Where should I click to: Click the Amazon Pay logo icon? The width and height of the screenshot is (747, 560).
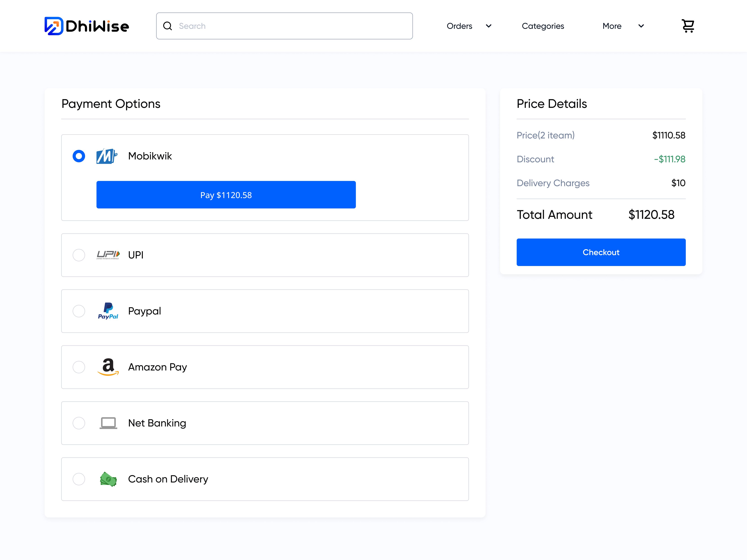(x=108, y=367)
